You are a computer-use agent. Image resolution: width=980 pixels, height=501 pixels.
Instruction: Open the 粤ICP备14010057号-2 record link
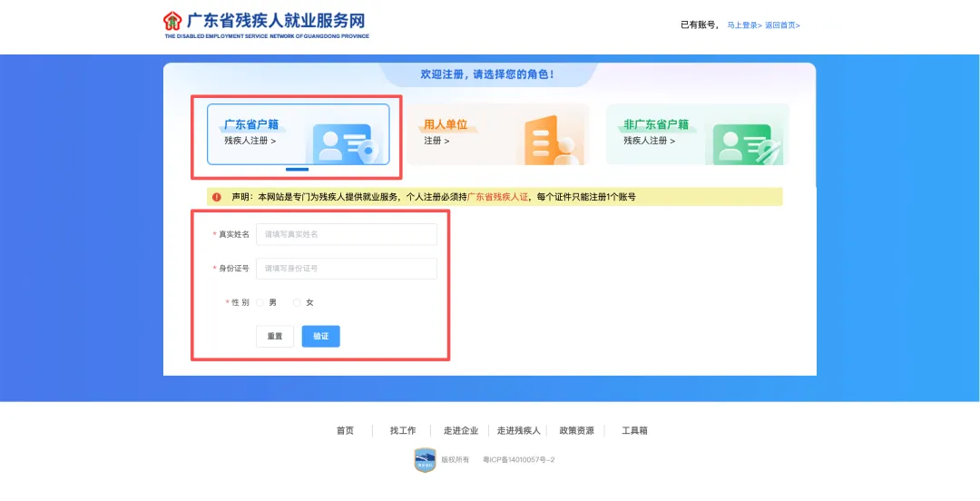point(518,460)
